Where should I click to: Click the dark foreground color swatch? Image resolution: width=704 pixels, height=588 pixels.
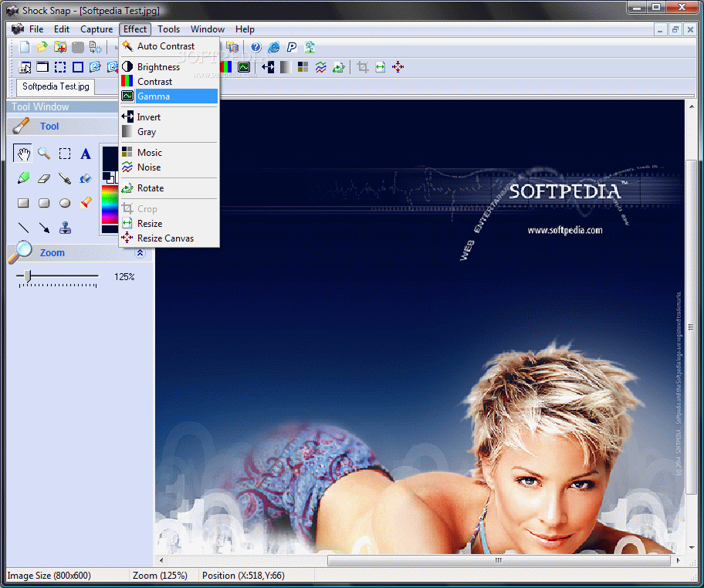point(110,158)
